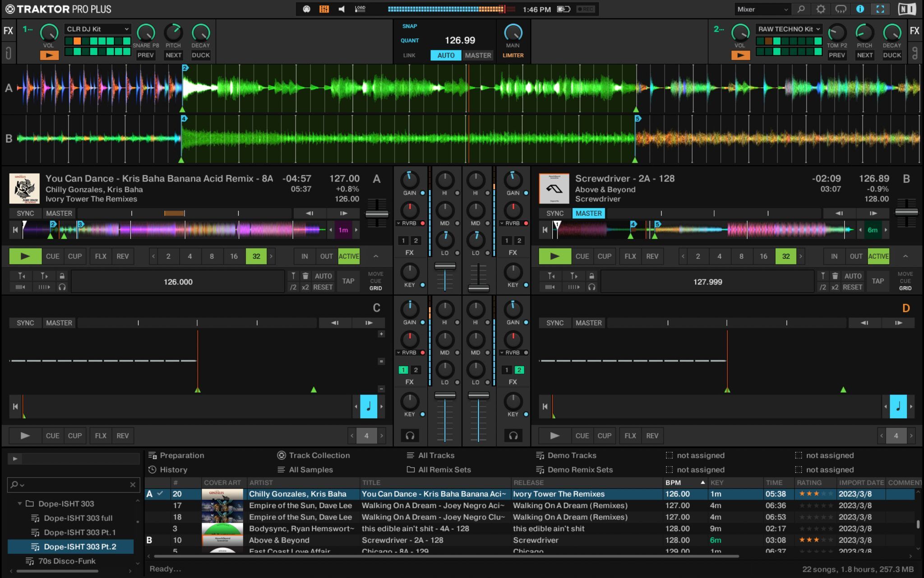Screen dimensions: 924x578
Task: Open Preferences with the gear icon
Action: click(x=821, y=9)
